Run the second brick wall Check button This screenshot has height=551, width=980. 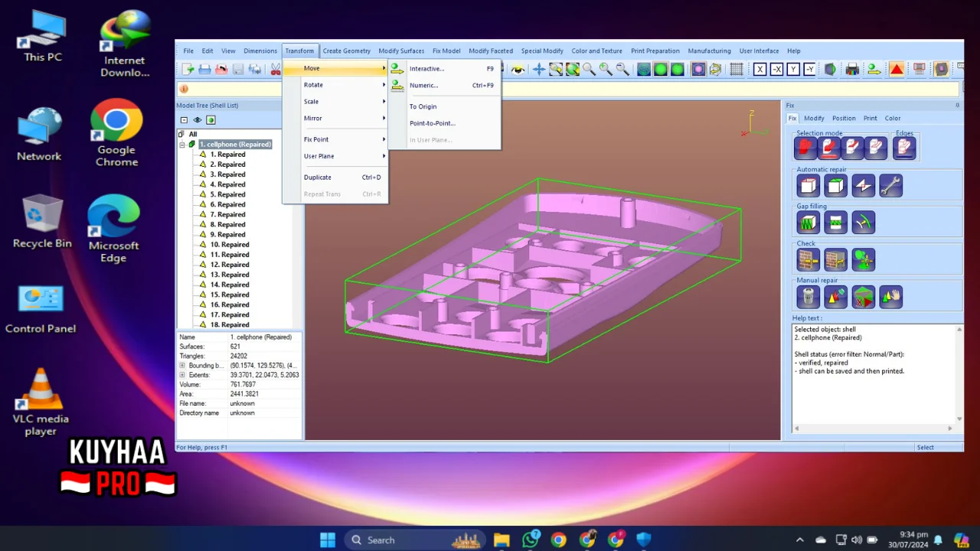[835, 260]
